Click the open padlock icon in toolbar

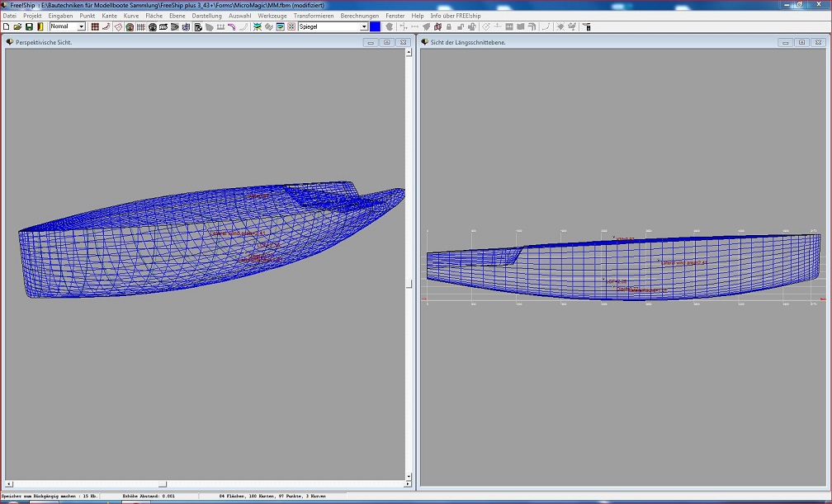click(x=460, y=27)
